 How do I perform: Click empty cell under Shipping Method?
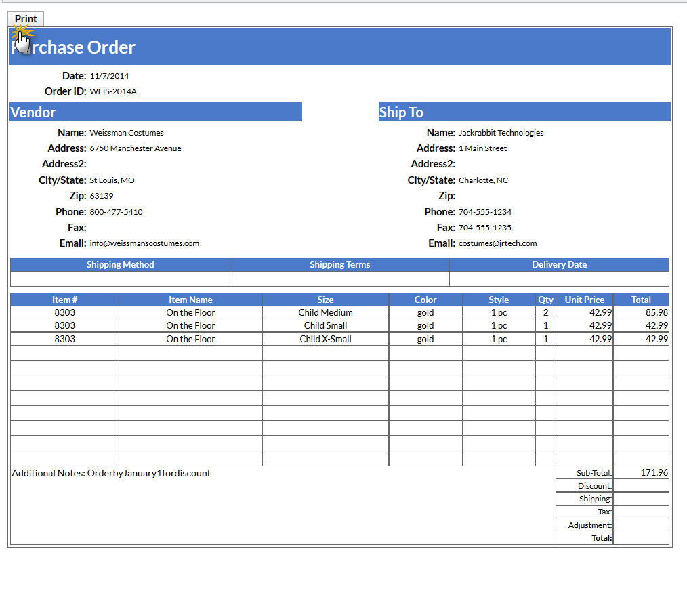120,279
